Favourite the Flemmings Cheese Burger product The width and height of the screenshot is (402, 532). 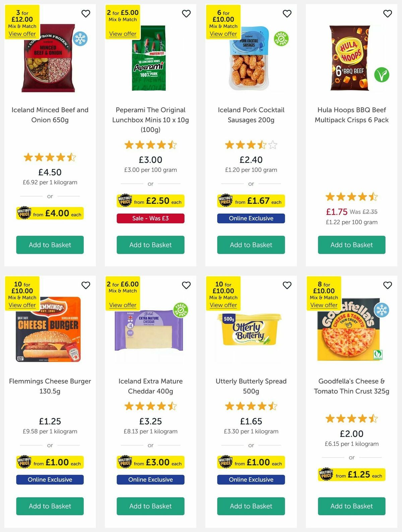point(86,285)
